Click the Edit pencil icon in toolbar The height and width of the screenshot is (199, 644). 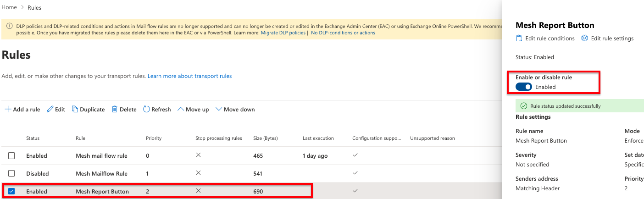tap(50, 110)
